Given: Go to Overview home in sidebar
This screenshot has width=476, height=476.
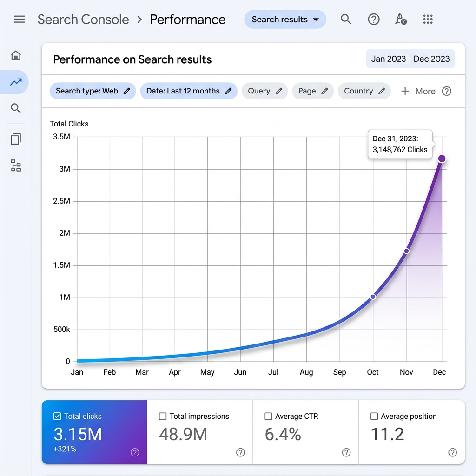Looking at the screenshot, I should pos(16,56).
